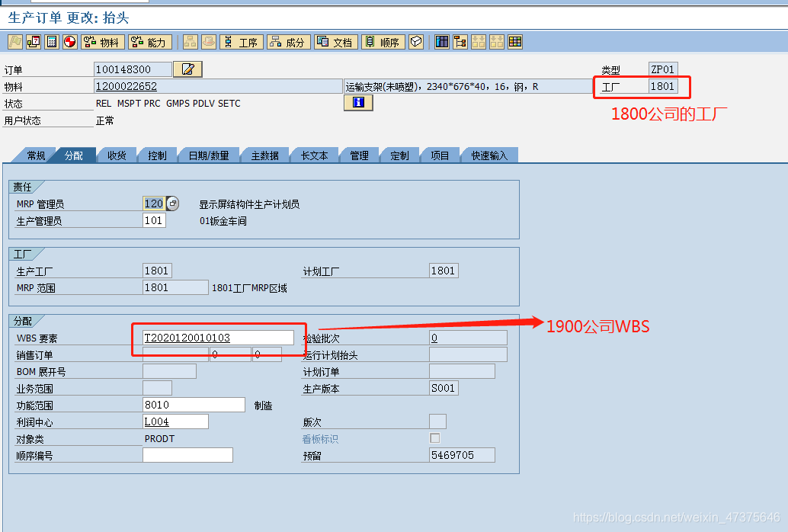Switch to the 日期/数量 tab
Image resolution: width=788 pixels, height=532 pixels.
[x=209, y=156]
